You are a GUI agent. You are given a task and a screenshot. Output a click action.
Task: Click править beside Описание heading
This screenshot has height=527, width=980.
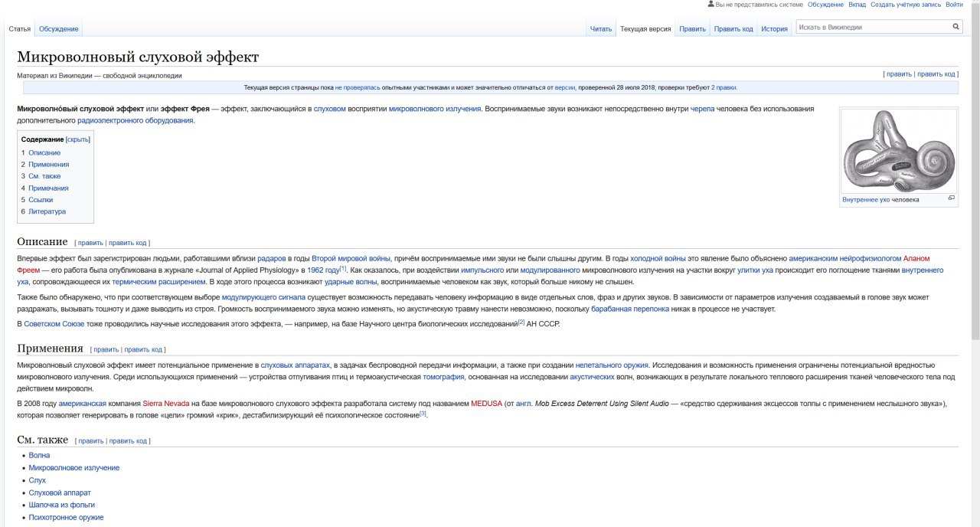tap(90, 243)
